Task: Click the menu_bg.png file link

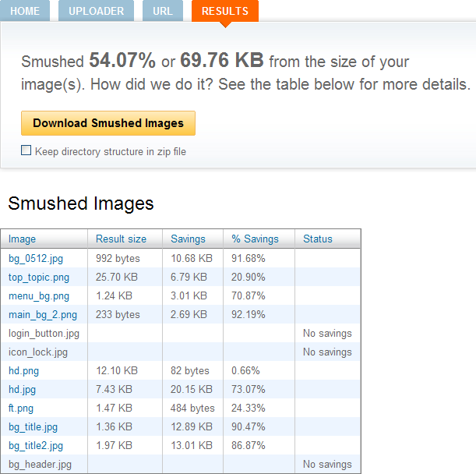Action: [39, 295]
